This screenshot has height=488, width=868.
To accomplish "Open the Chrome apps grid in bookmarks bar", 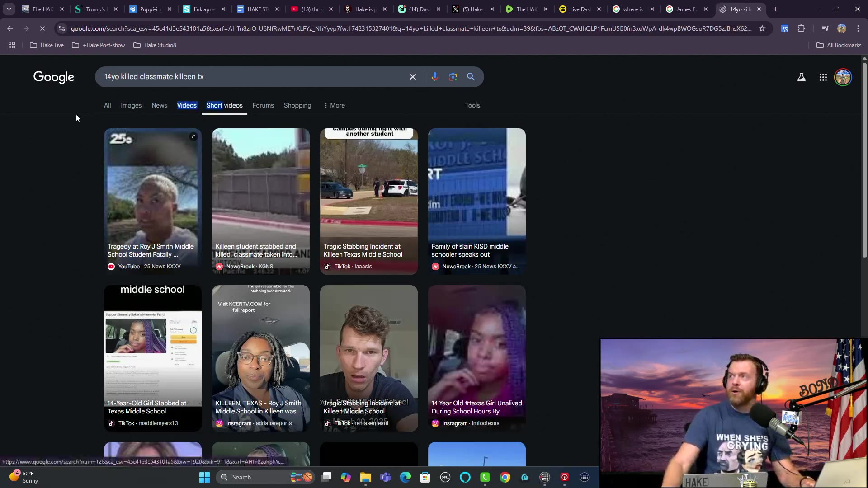I will point(12,45).
